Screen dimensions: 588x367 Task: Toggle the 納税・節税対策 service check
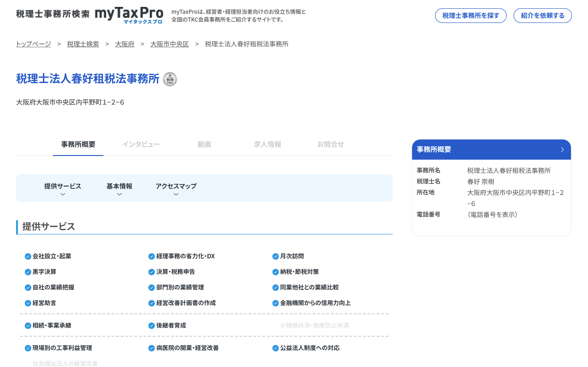275,272
